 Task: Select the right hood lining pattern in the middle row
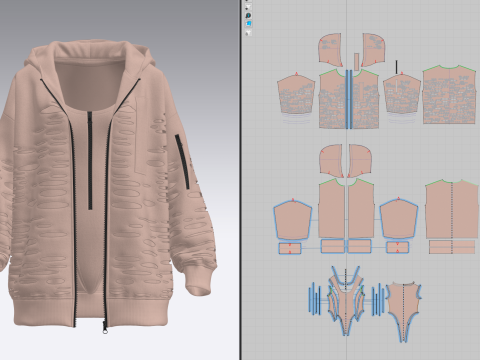pos(360,161)
